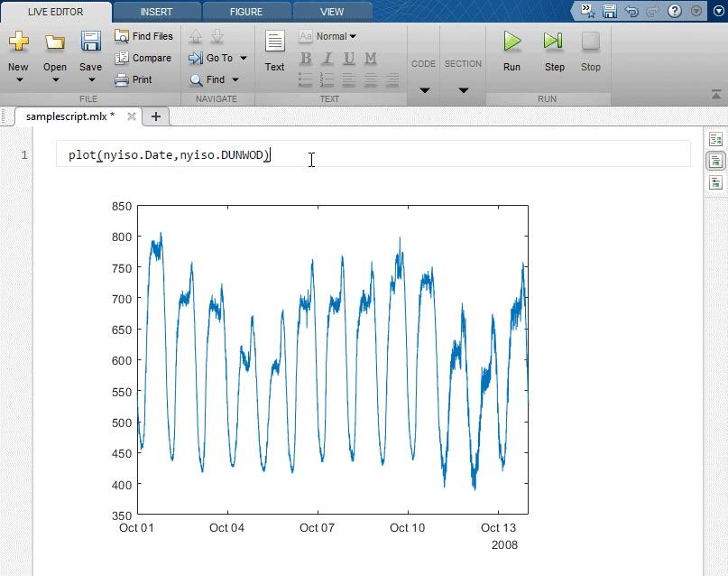Apply underline formatting
728x576 pixels.
click(x=348, y=58)
